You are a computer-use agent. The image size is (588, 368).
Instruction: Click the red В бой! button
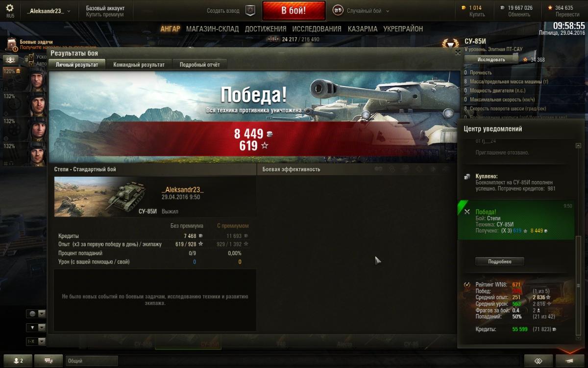(x=294, y=10)
